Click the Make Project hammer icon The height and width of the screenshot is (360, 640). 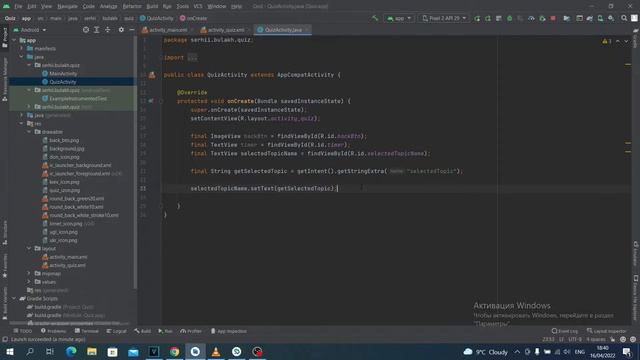tap(375, 18)
